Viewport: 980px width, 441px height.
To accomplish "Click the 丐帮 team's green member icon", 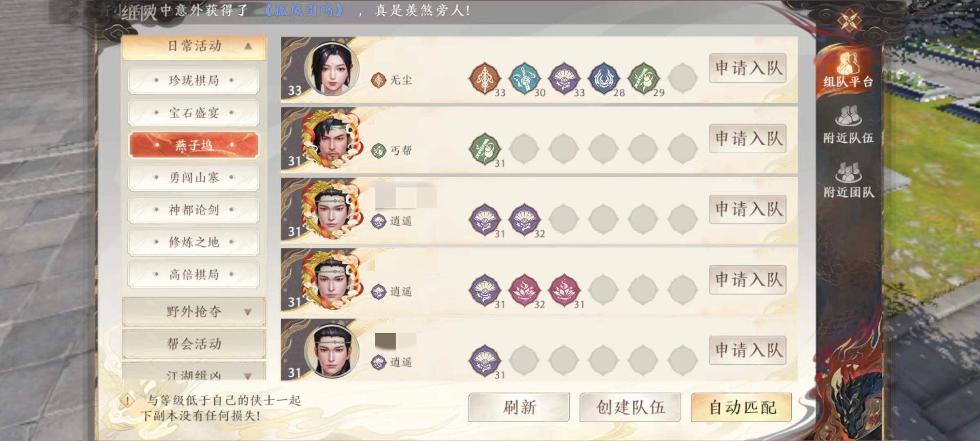I will point(485,149).
